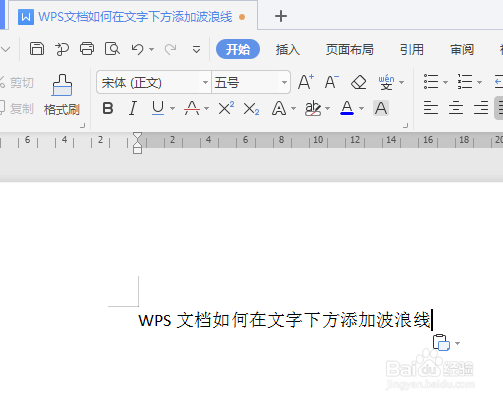This screenshot has height=402, width=503.
Task: Open Font dialog launcher corner icon
Action: [406, 125]
